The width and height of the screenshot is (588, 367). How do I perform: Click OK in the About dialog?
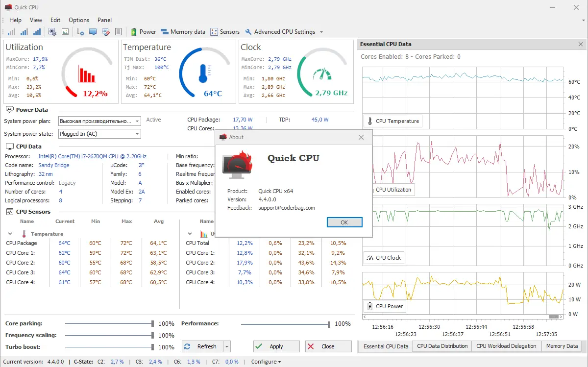coord(344,222)
